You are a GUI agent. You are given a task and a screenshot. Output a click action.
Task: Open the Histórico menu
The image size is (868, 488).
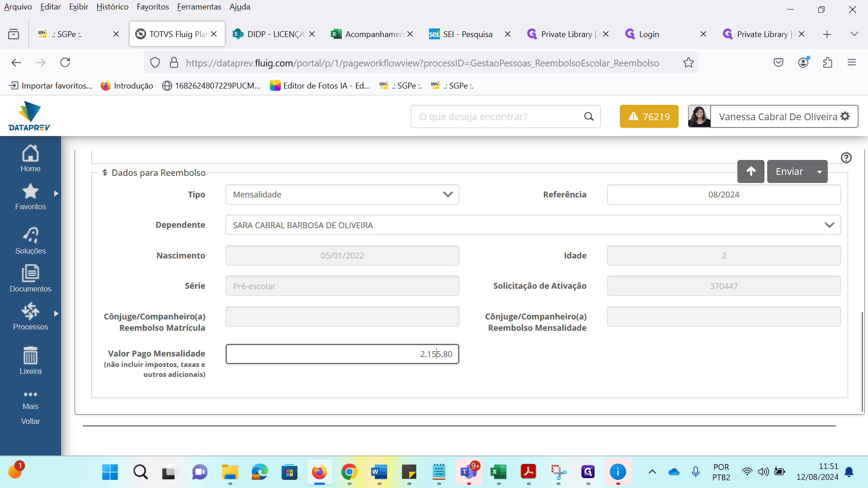[112, 7]
